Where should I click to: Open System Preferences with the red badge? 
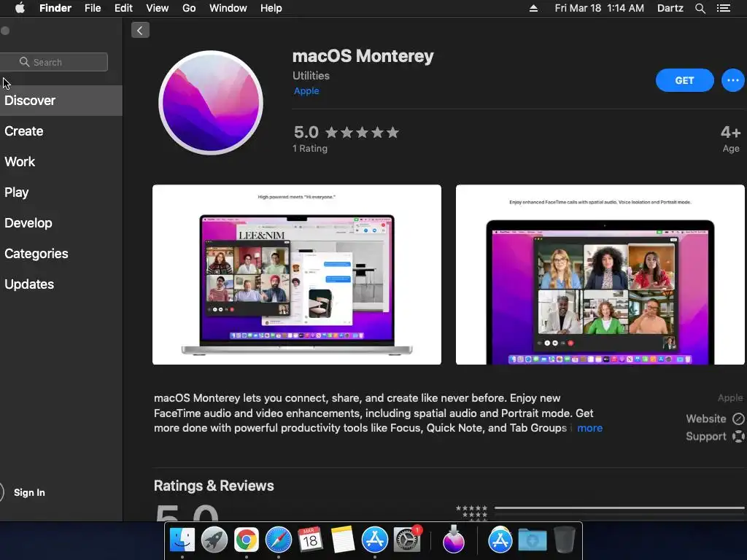click(407, 540)
